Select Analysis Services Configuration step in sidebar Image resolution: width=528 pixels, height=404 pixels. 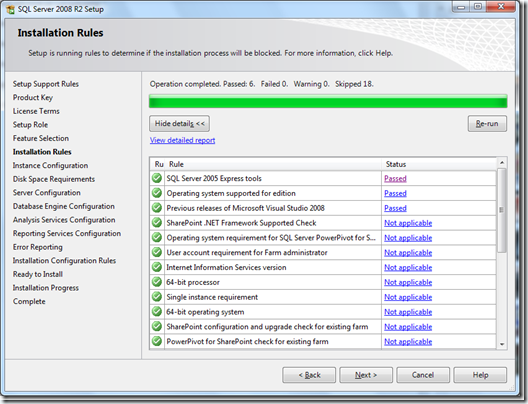click(x=64, y=220)
